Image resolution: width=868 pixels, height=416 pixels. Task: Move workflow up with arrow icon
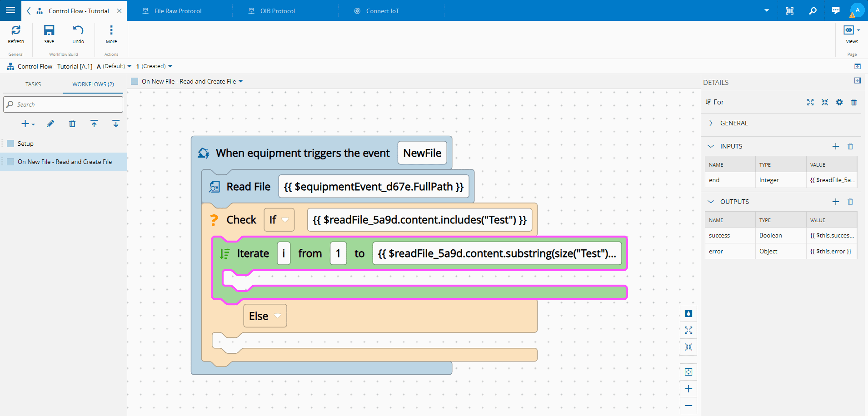[94, 124]
